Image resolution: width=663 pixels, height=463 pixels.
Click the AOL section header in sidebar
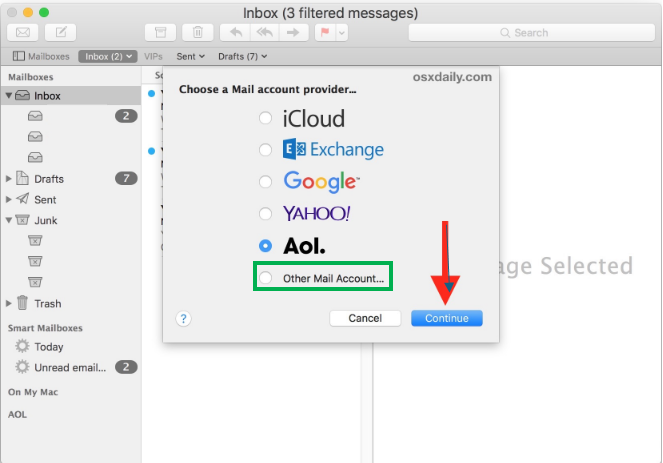(x=17, y=414)
